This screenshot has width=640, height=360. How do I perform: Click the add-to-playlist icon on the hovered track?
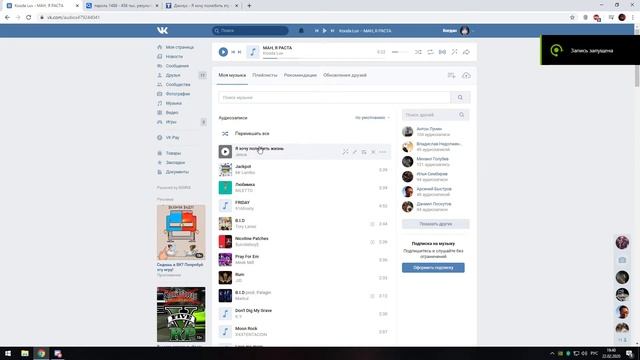364,152
